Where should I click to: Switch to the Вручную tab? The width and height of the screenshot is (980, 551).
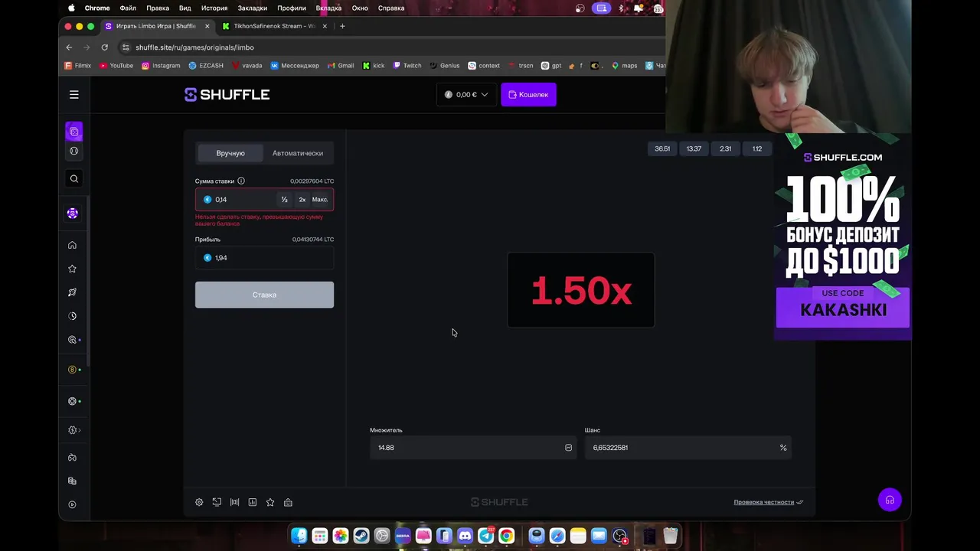[230, 153]
